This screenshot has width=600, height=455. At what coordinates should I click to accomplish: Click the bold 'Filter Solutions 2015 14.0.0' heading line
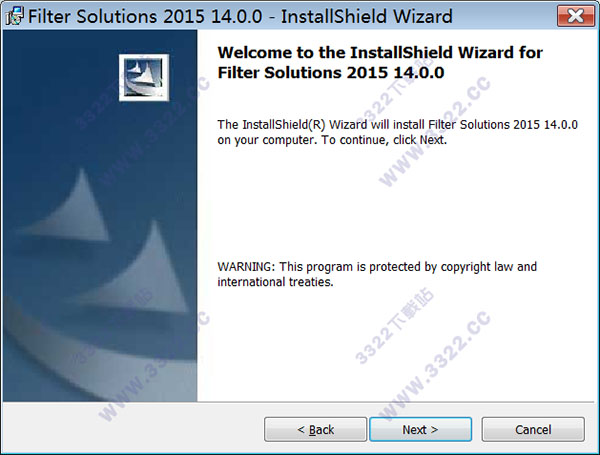(x=331, y=73)
